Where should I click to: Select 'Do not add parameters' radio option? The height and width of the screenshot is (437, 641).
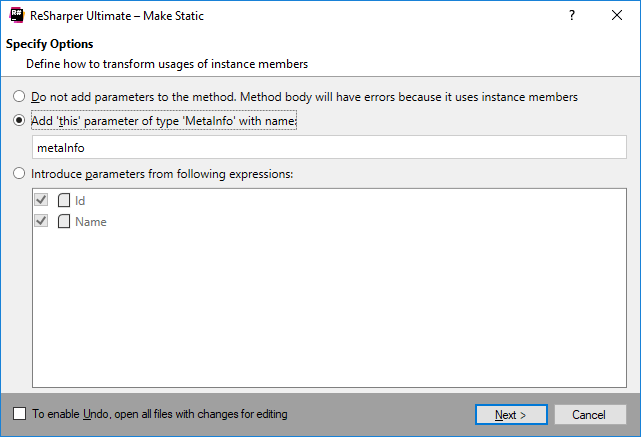[x=19, y=97]
